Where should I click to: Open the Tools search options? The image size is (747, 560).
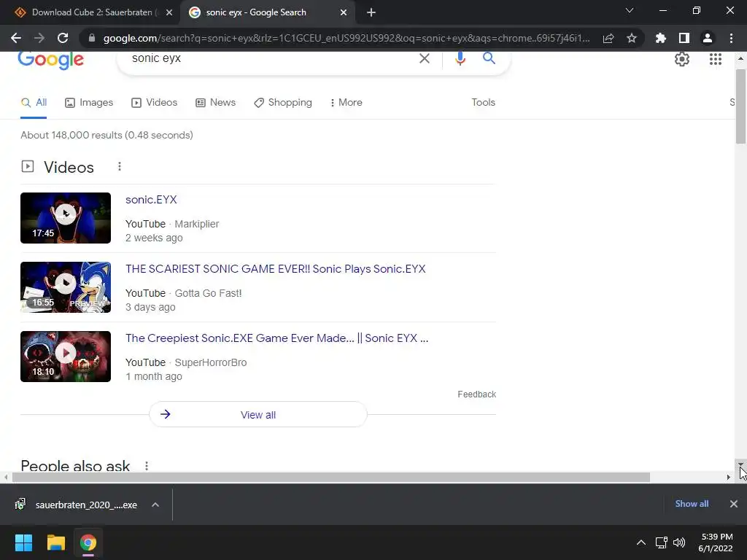(483, 102)
